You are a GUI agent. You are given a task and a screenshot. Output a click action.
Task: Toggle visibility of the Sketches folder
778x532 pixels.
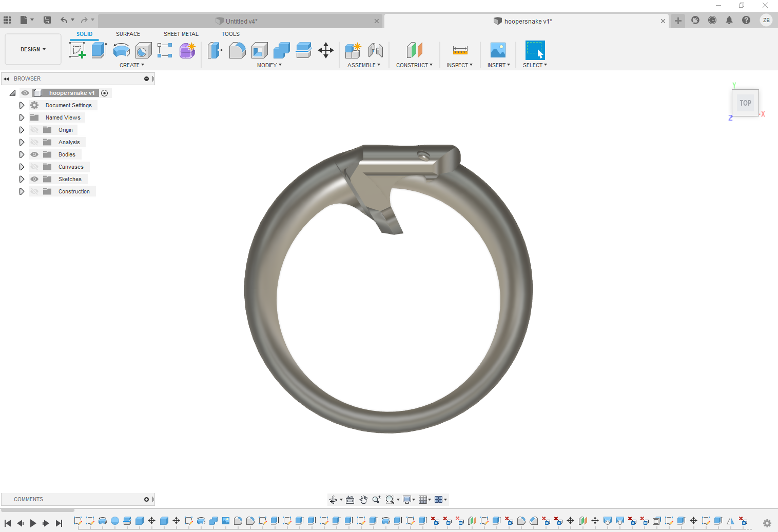click(x=34, y=179)
